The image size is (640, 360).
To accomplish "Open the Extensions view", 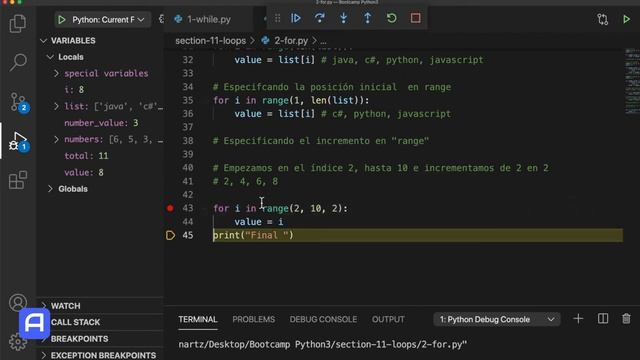I will pos(18,180).
